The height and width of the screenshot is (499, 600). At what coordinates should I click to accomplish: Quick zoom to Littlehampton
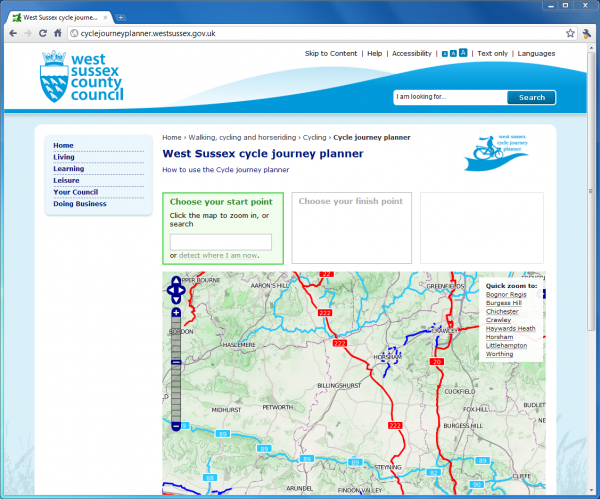coord(506,346)
